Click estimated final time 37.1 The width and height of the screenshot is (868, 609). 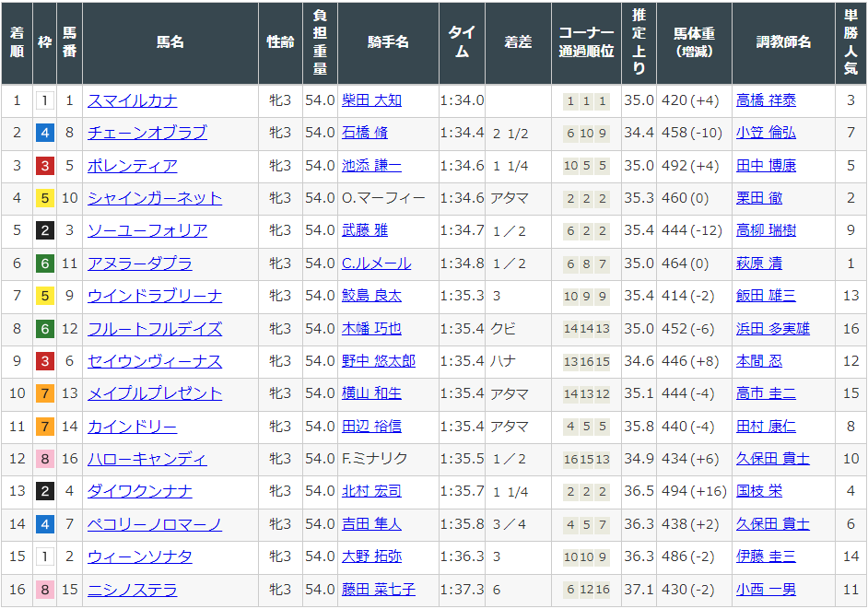[x=639, y=590]
